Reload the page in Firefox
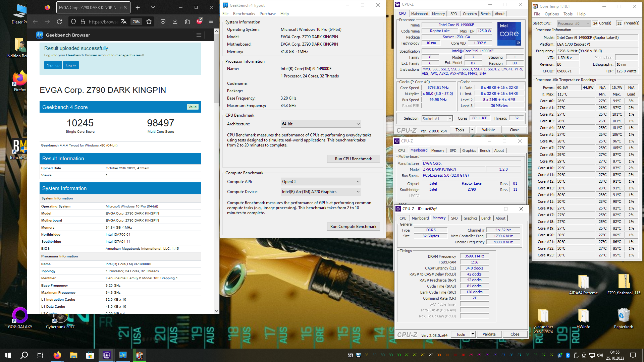Viewport: 644px width, 362px height. (59, 22)
